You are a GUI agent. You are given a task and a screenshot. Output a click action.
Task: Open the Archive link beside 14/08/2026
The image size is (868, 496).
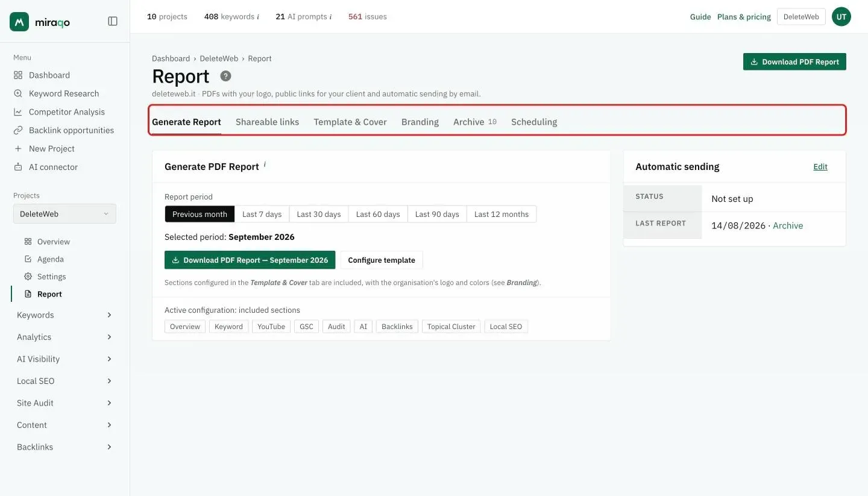pyautogui.click(x=788, y=226)
